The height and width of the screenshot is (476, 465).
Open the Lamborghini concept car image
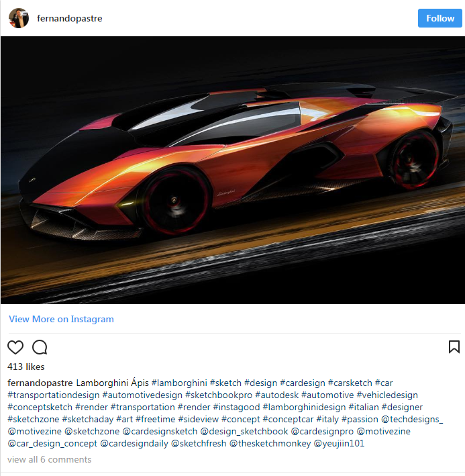pyautogui.click(x=233, y=170)
